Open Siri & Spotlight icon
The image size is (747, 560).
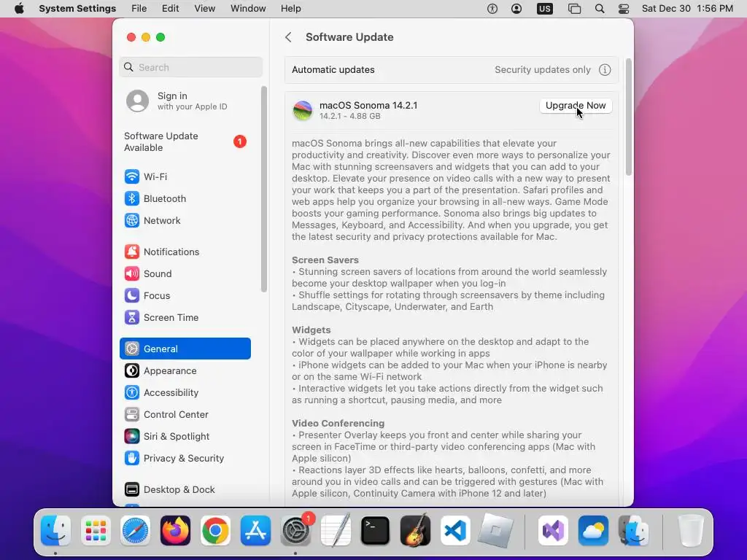coord(132,437)
